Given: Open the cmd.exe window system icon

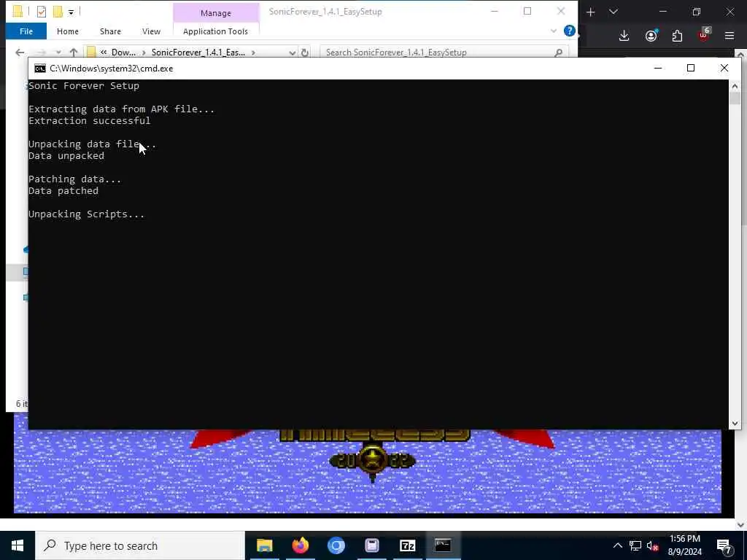Looking at the screenshot, I should pos(40,69).
